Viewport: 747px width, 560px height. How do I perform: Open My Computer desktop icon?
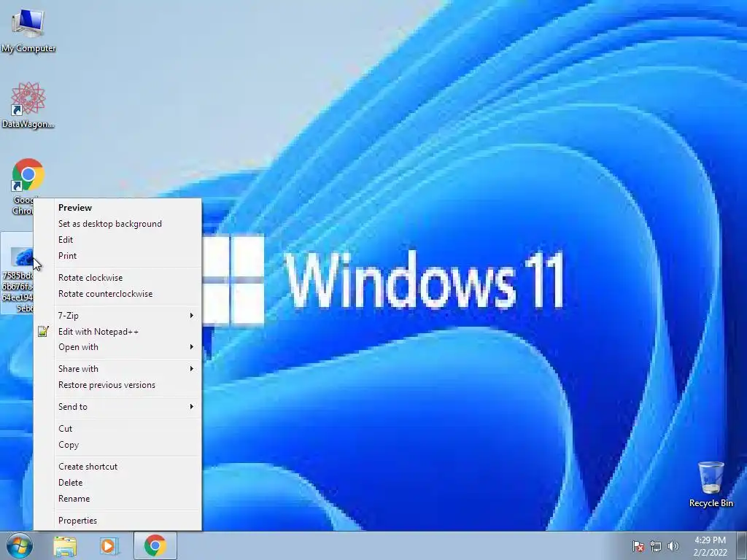pos(28,29)
